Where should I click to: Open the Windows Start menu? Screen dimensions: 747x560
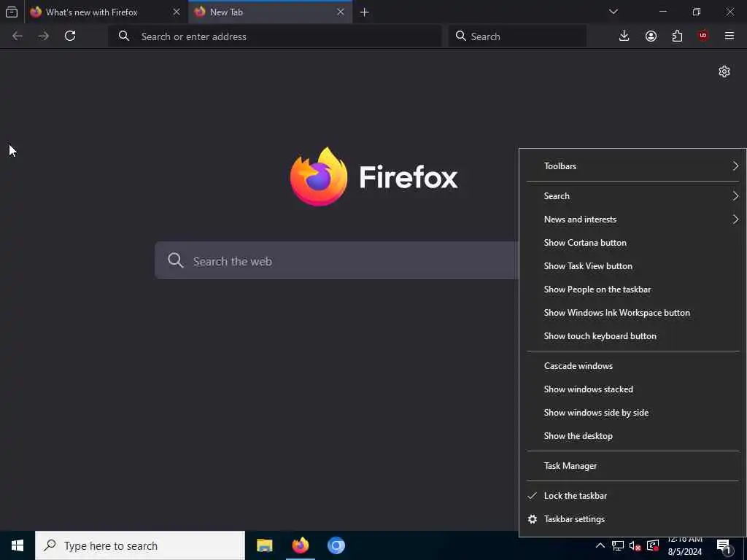18,545
